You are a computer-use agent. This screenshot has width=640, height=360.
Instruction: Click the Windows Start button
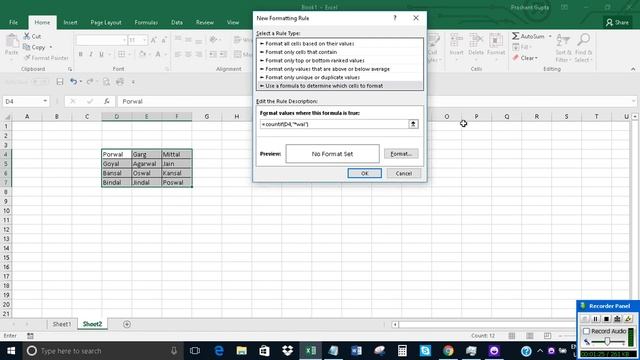(x=11, y=351)
